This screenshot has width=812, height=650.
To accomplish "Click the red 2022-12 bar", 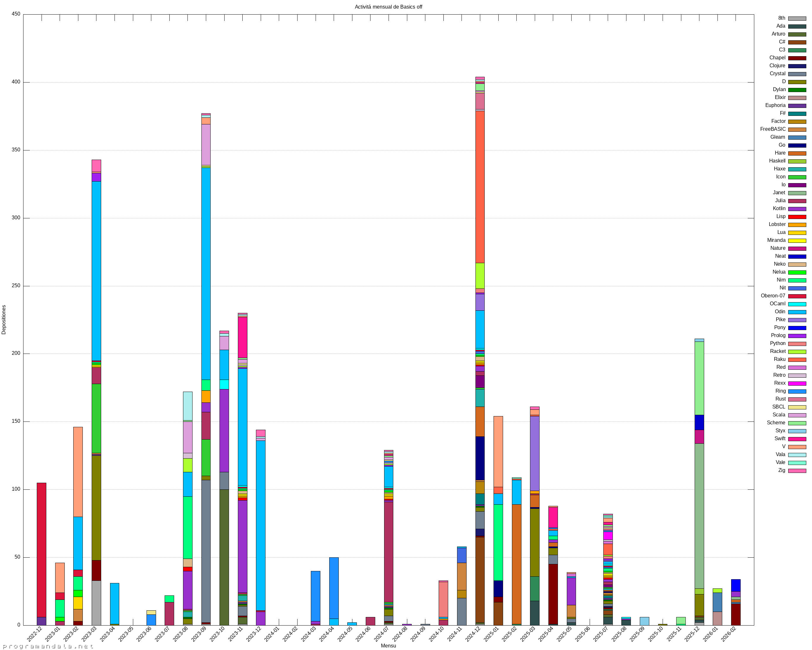I will 42,550.
